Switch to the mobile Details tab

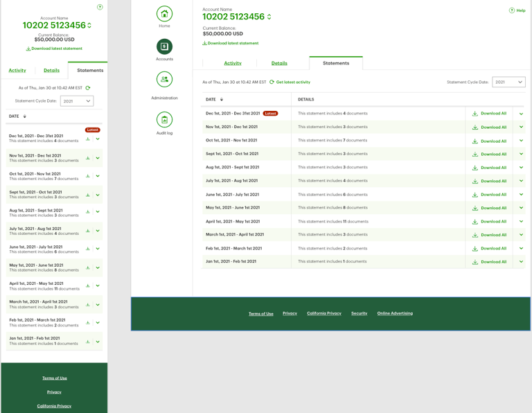point(51,70)
